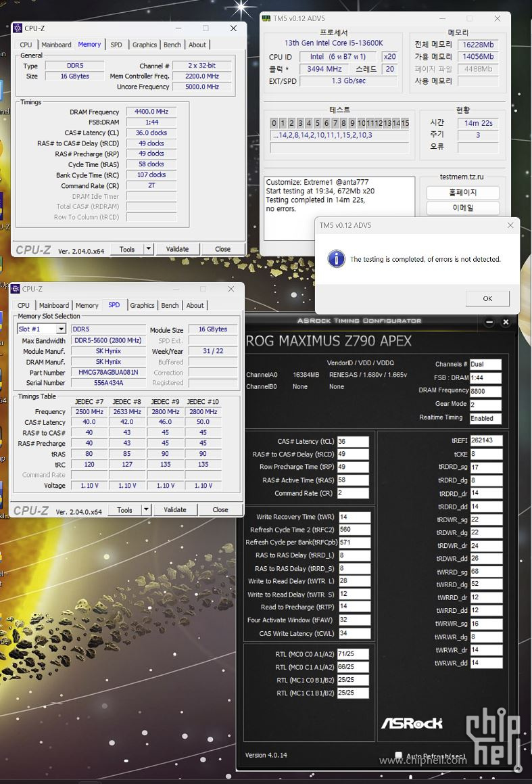532x784 pixels.
Task: Click the Gear Mode field in ASRock
Action: coord(485,405)
